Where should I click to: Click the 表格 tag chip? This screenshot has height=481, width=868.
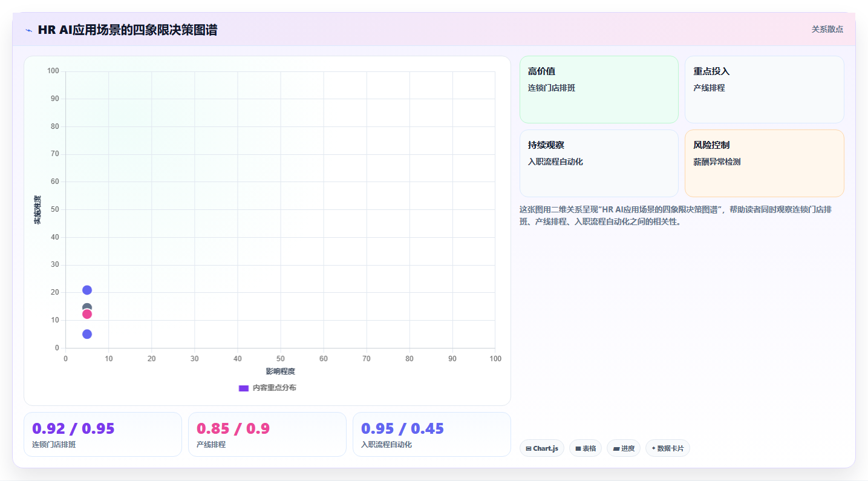tap(586, 448)
